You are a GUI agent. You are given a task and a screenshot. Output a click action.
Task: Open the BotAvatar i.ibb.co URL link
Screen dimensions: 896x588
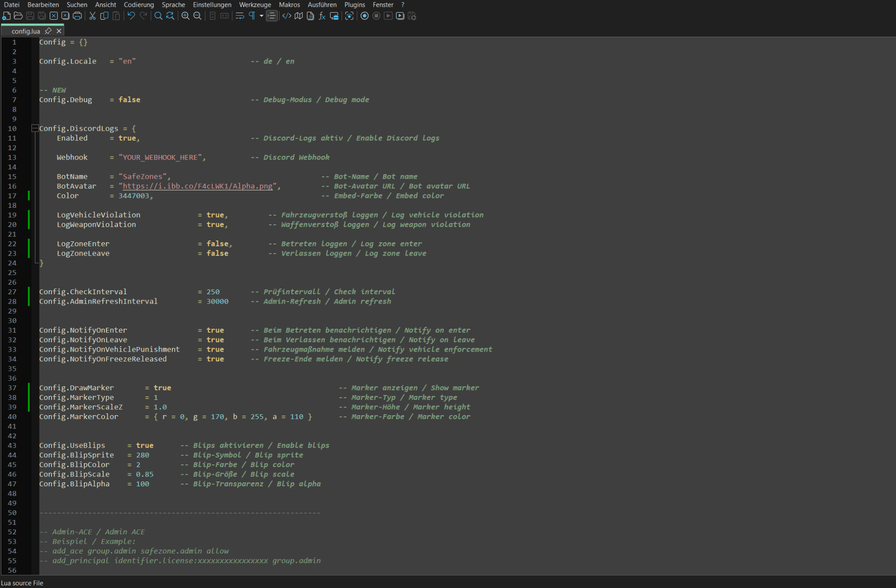198,186
